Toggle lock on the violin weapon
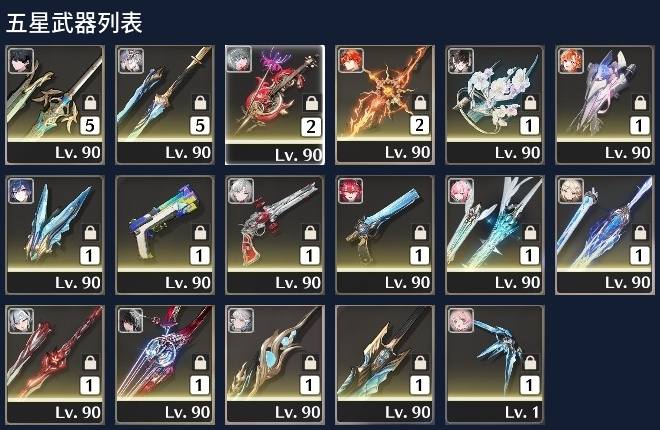The height and width of the screenshot is (430, 660). (x=311, y=103)
